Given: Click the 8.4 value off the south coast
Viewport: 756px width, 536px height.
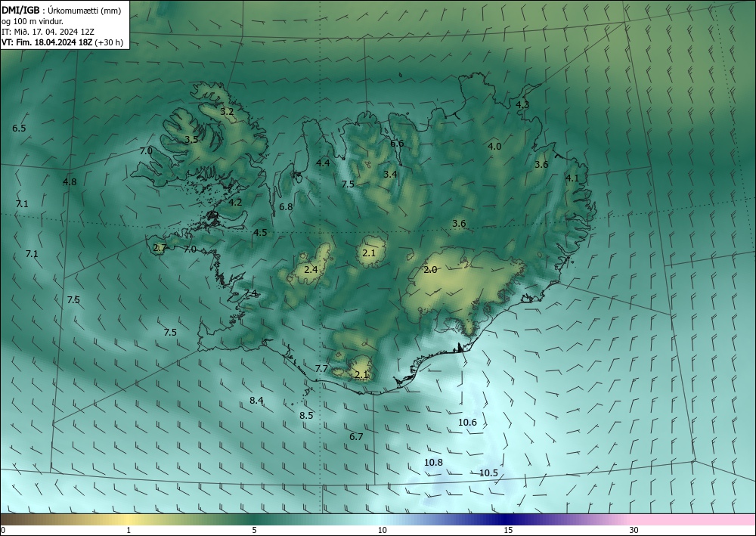Looking at the screenshot, I should (256, 400).
